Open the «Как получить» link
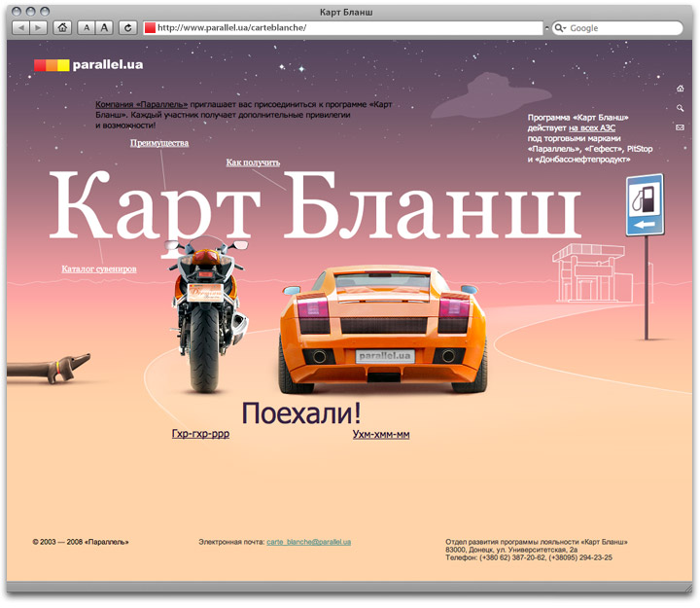Image resolution: width=700 pixels, height=608 pixels. coord(253,162)
